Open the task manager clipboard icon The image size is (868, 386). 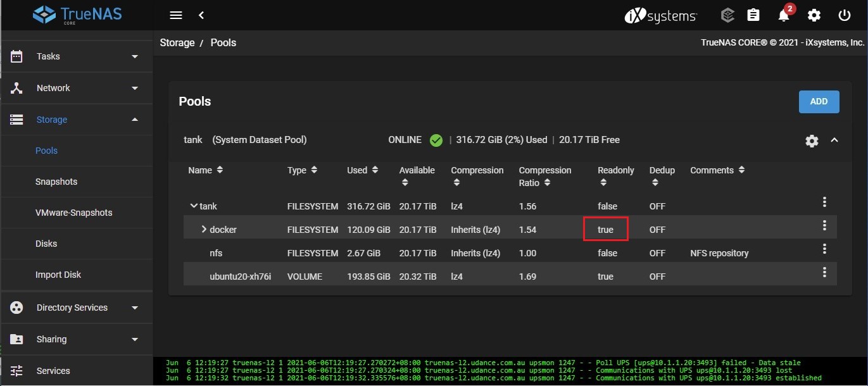click(x=753, y=15)
